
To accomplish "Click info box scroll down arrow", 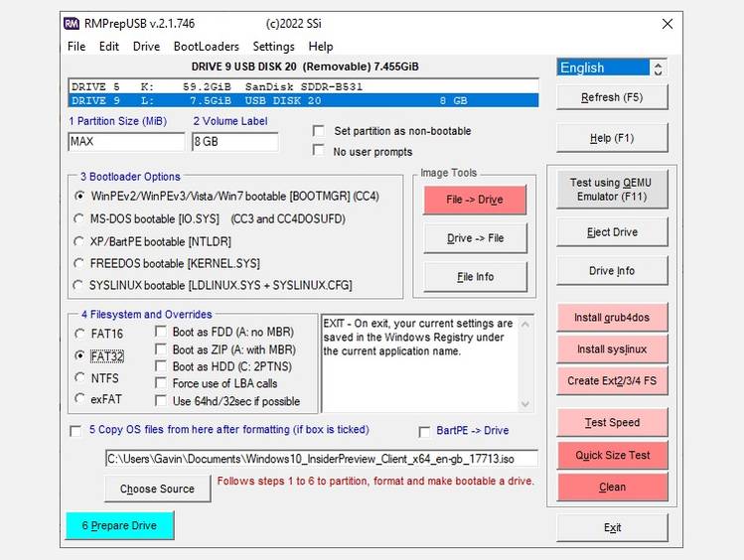I will [525, 404].
